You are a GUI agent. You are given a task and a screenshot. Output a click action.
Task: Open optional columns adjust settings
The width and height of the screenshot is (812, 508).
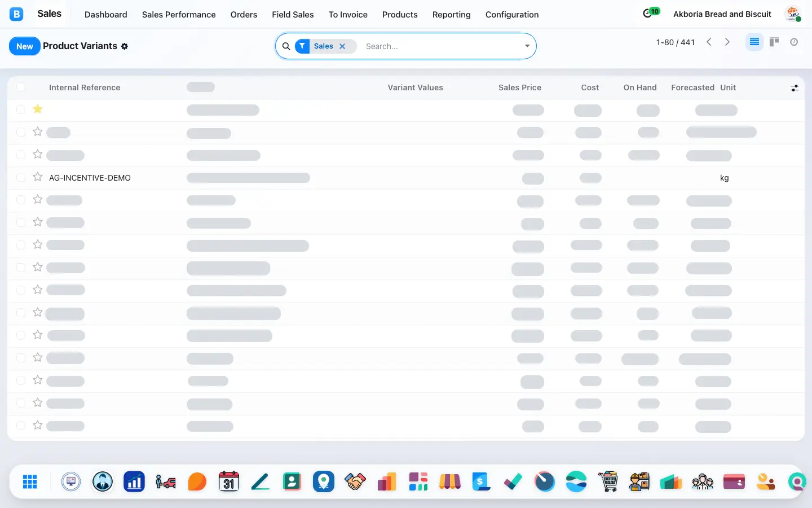[x=795, y=87]
